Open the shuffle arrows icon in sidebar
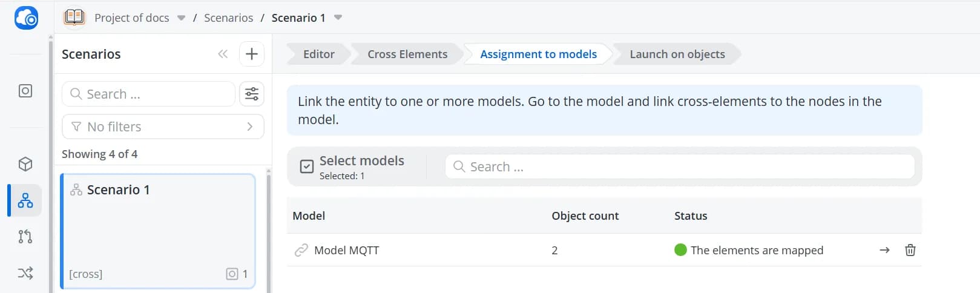Screen dimensions: 980x293 (x=25, y=273)
